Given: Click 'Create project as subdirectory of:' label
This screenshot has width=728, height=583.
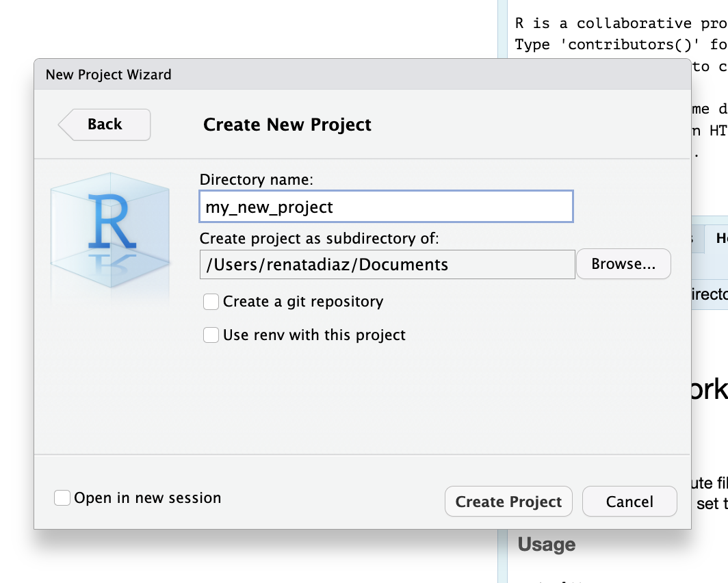Looking at the screenshot, I should tap(319, 239).
